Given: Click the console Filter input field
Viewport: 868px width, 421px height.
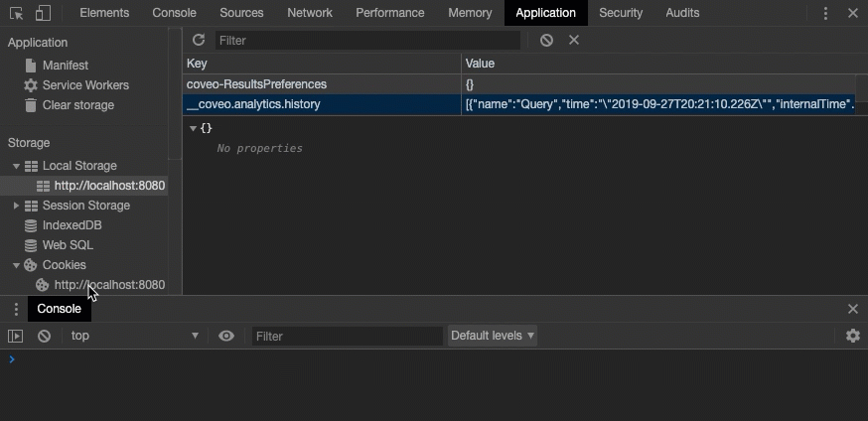Looking at the screenshot, I should coord(347,336).
